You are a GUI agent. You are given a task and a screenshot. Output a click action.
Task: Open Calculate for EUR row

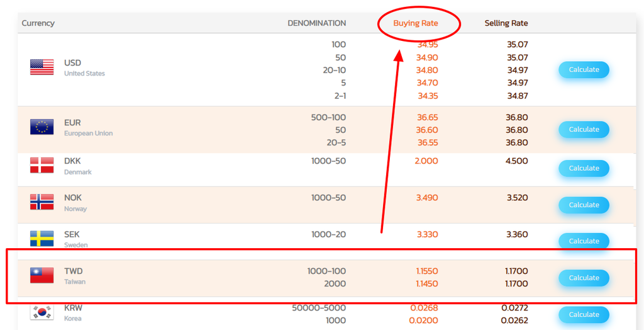coord(584,130)
